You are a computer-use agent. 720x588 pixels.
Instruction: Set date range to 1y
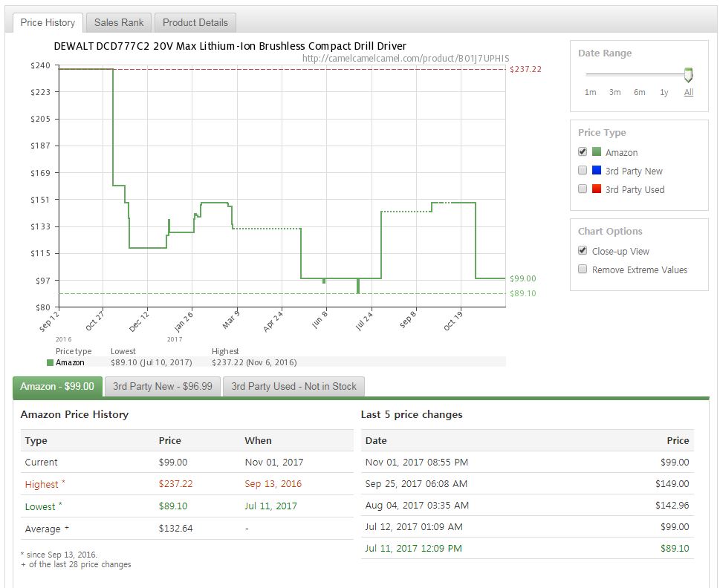664,92
